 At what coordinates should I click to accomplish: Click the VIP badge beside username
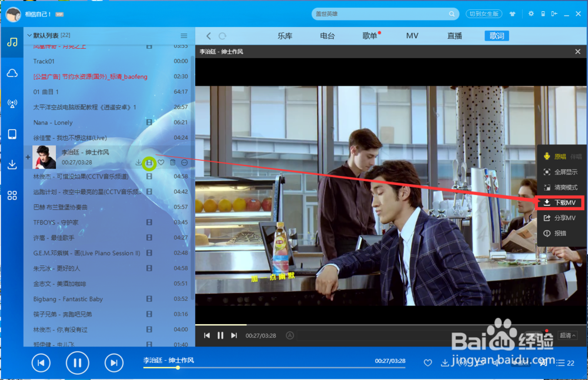click(59, 14)
